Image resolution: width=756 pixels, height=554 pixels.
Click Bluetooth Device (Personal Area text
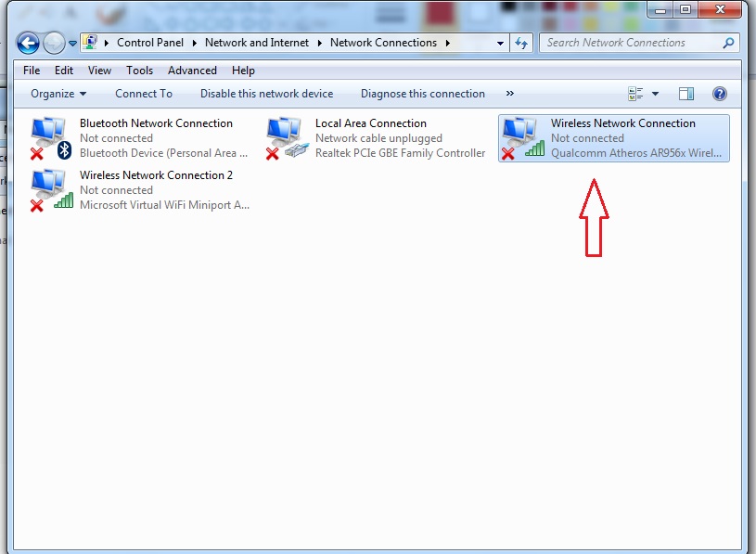(x=163, y=153)
